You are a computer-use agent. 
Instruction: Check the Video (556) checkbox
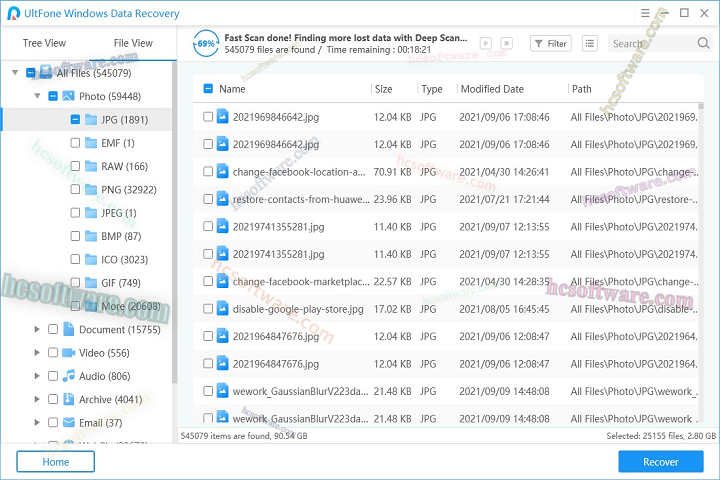coord(53,353)
